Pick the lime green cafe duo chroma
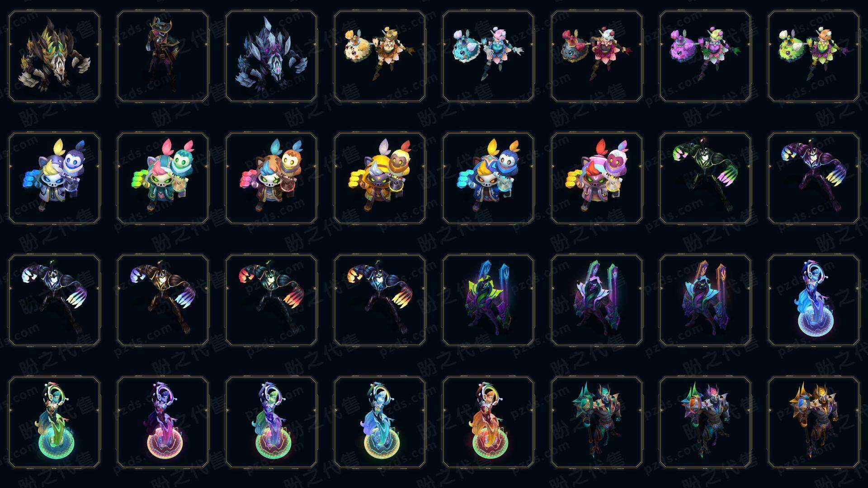 click(814, 56)
